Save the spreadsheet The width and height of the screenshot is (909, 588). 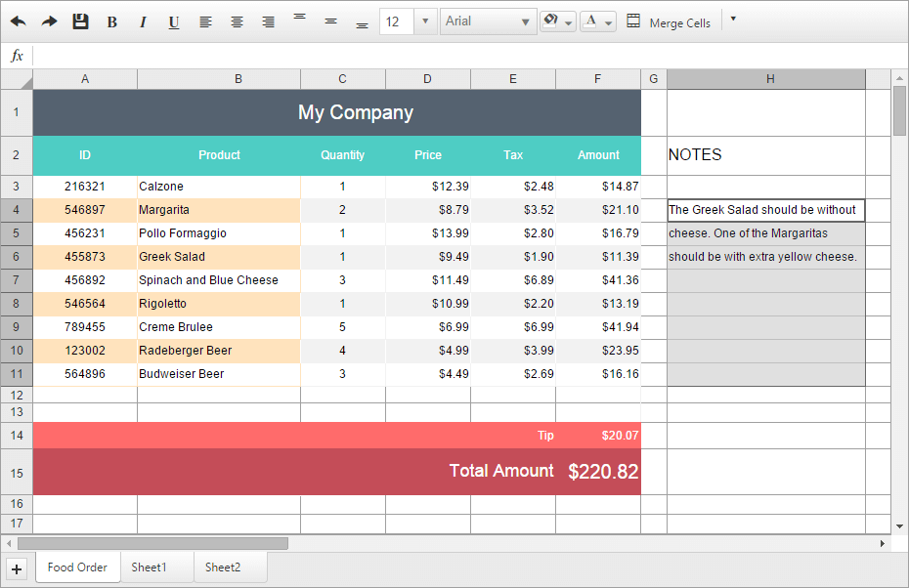click(80, 21)
